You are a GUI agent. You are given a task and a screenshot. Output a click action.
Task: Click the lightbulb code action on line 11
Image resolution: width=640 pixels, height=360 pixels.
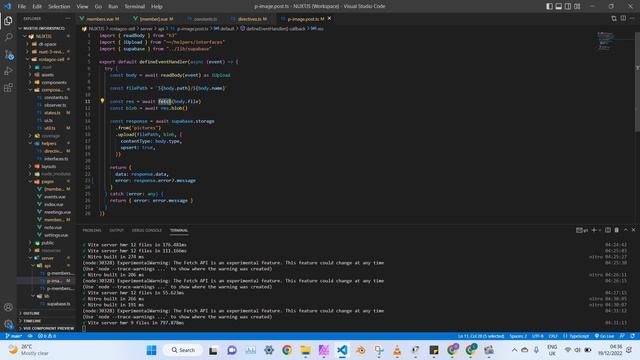102,101
